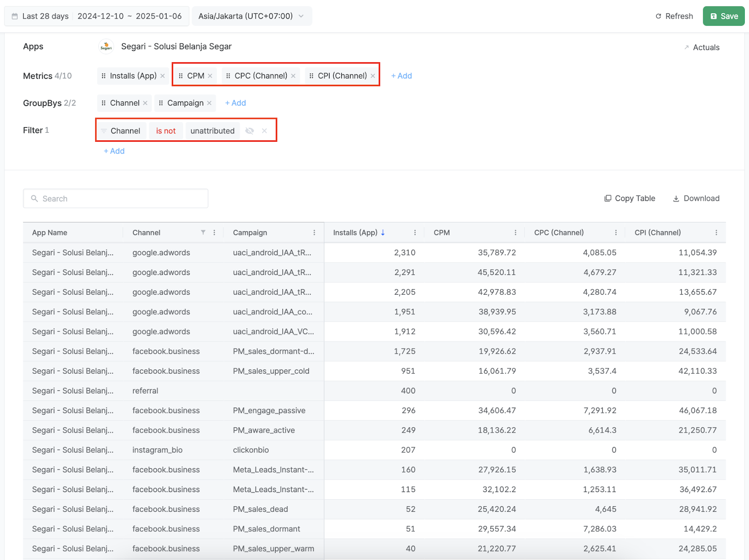Select the 'unattributed' filter value
The image size is (749, 560).
tap(212, 131)
